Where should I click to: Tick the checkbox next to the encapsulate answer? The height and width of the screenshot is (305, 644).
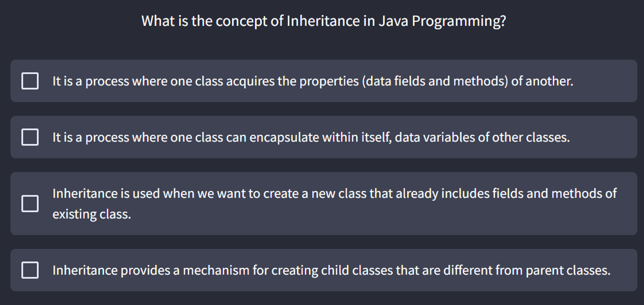30,137
